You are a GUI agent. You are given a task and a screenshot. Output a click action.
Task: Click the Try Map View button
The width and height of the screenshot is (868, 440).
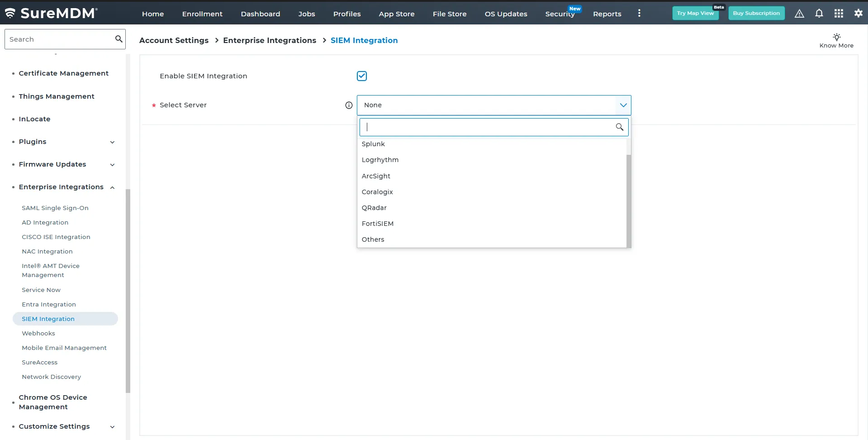coord(695,13)
